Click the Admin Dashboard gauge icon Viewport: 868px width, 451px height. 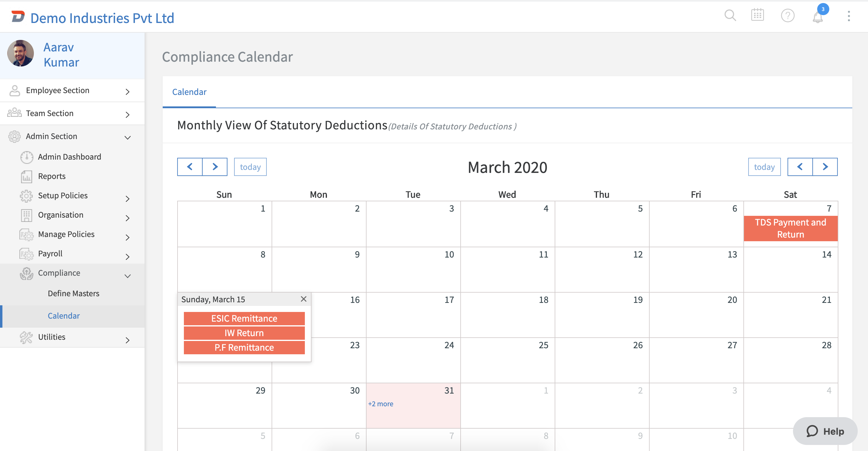point(27,157)
